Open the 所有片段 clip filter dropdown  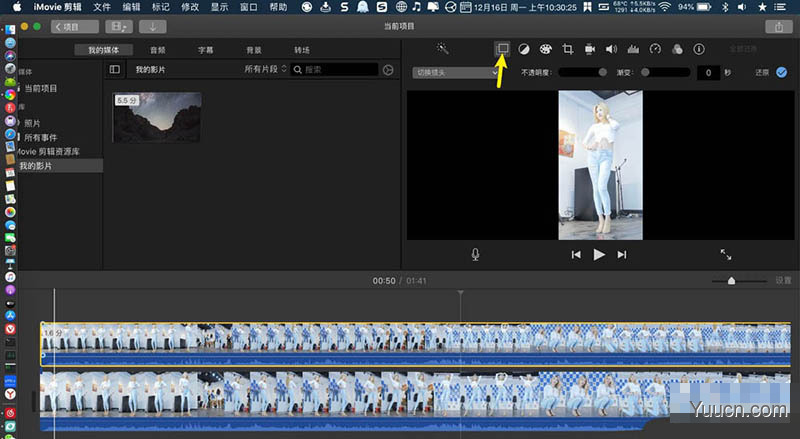(265, 69)
